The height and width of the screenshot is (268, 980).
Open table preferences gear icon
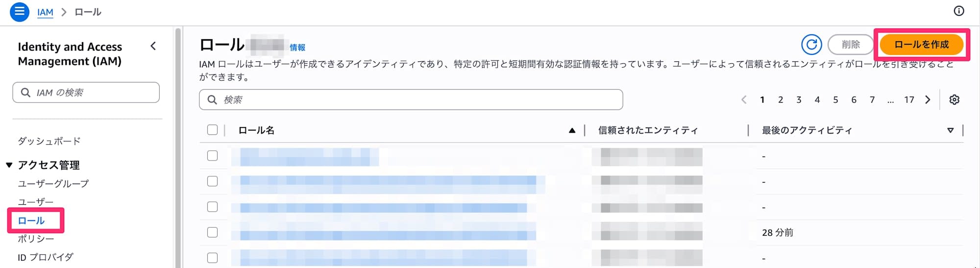(x=954, y=100)
